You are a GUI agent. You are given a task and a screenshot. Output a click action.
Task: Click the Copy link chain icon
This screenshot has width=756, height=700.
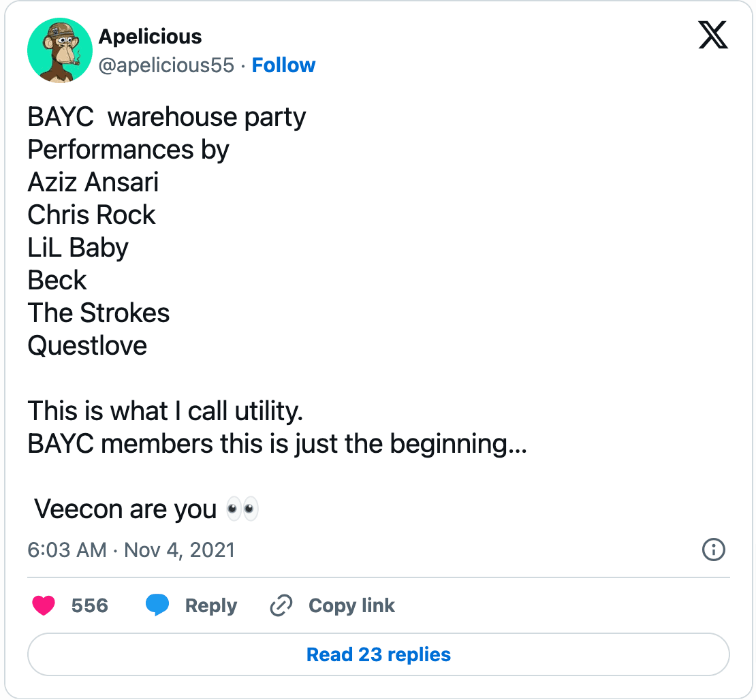pos(281,605)
